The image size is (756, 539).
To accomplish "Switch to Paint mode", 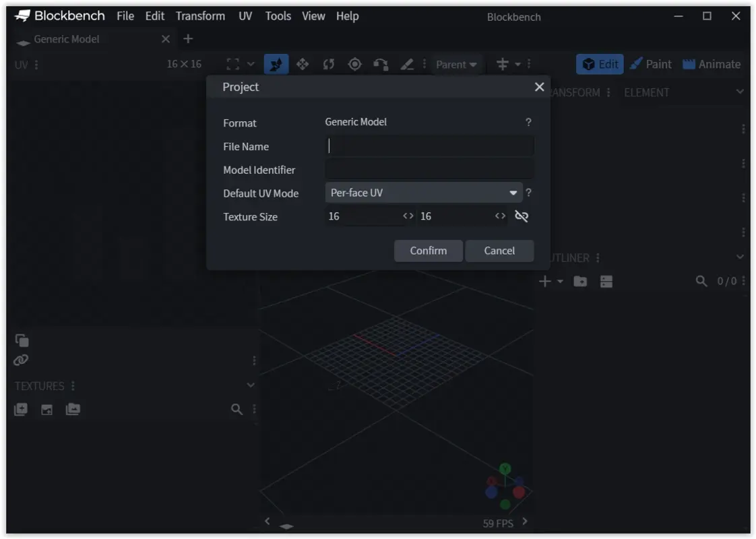I will (x=651, y=64).
